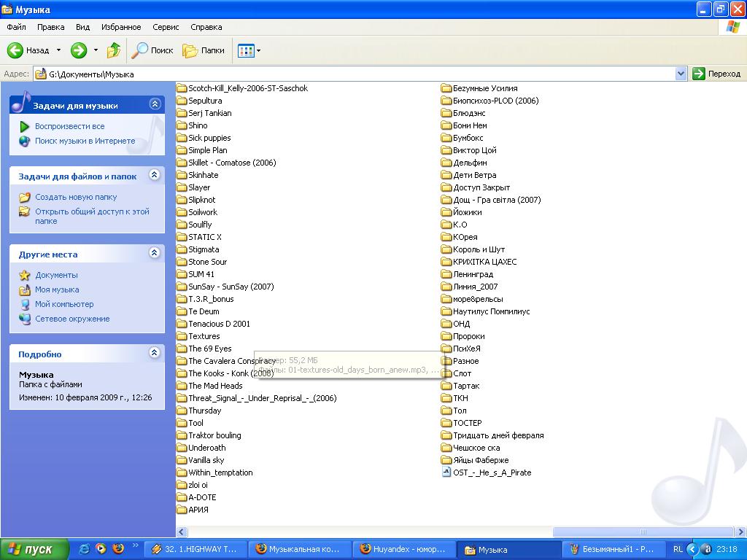Open the Сервис menu

(x=166, y=27)
